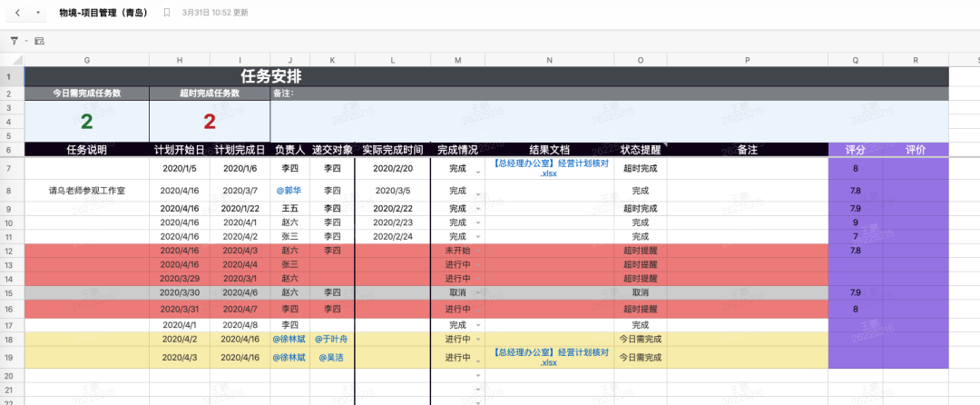Click the view settings icon beside the filter

(39, 41)
